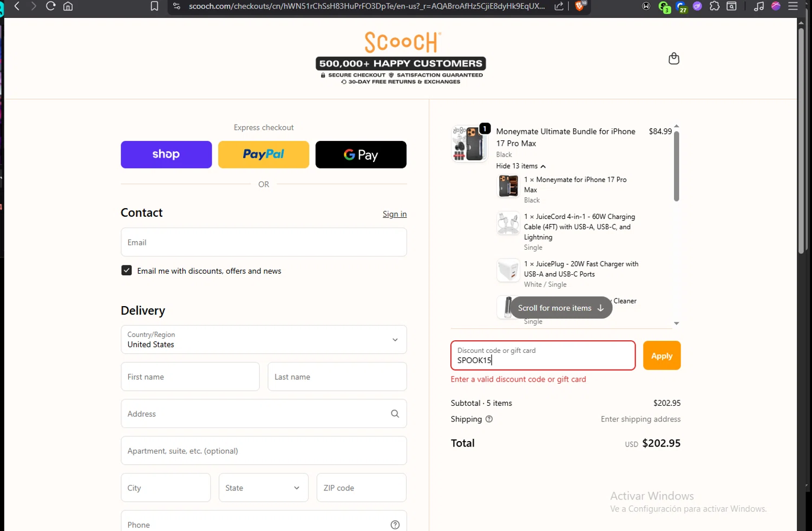
Task: Go back to the previous page
Action: pyautogui.click(x=17, y=6)
